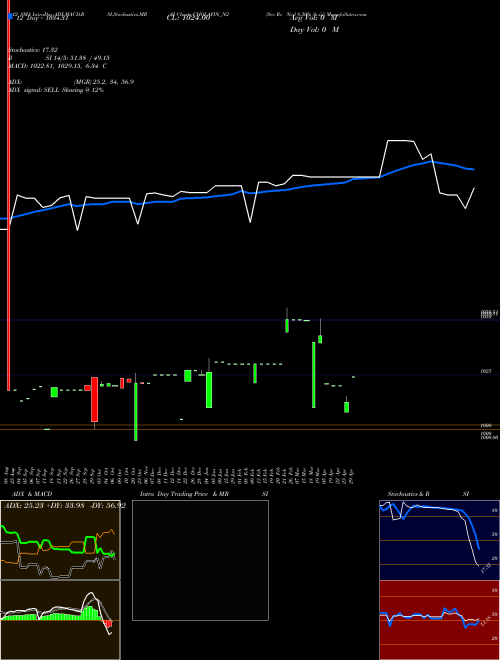Click the red MACD histogram bars
The height and width of the screenshot is (660, 500).
coord(108,623)
